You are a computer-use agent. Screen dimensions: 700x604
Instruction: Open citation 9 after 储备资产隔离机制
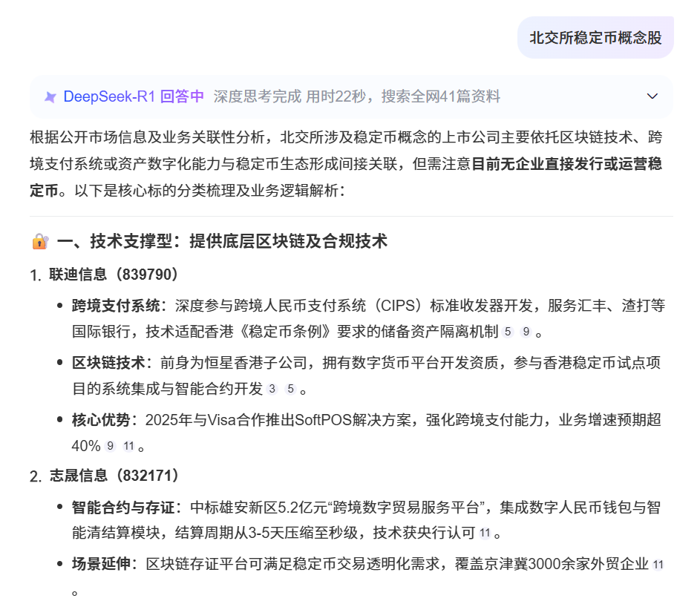[526, 332]
